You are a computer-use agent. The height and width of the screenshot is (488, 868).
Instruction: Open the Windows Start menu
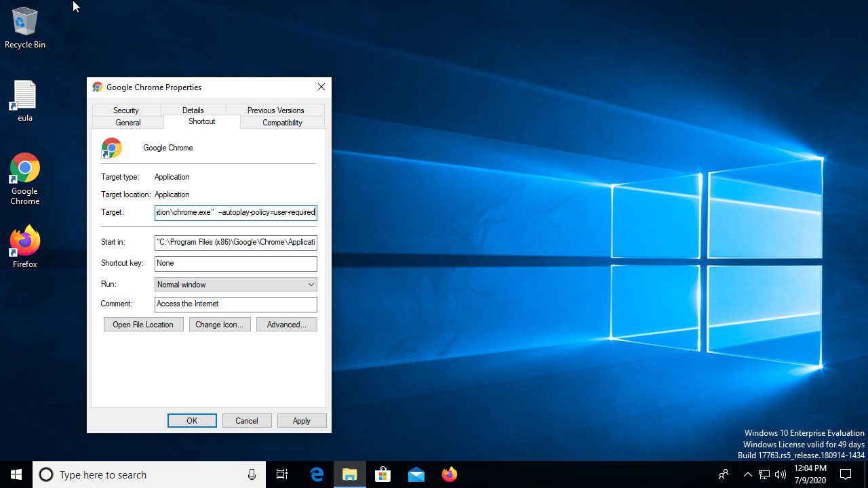point(16,474)
